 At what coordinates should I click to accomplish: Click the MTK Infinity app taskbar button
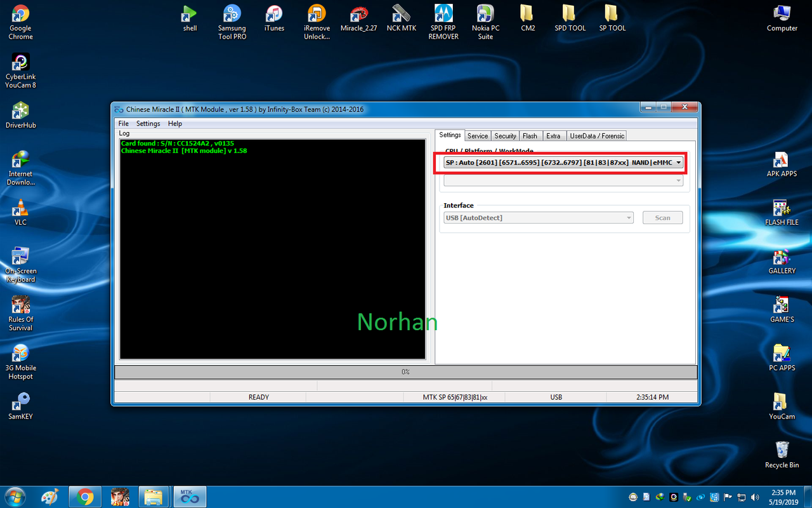coord(188,497)
